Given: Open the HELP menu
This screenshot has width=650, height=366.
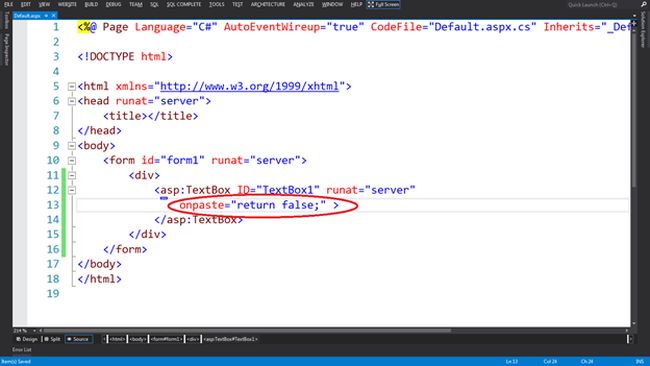Looking at the screenshot, I should [x=356, y=4].
